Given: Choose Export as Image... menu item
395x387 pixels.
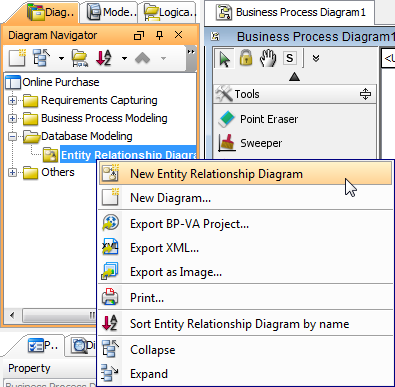Looking at the screenshot, I should click(x=245, y=272).
